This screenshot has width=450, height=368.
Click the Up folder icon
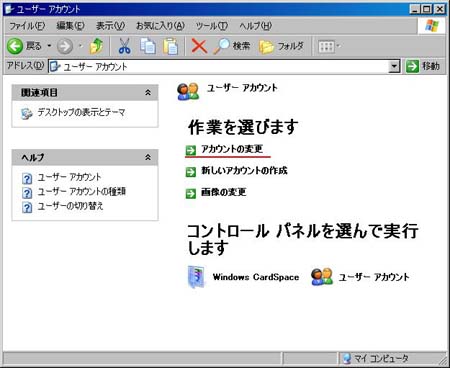(x=96, y=46)
